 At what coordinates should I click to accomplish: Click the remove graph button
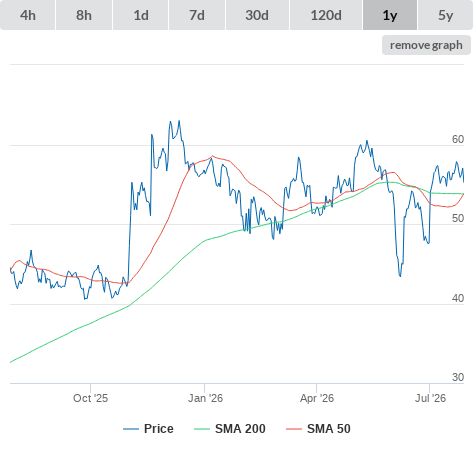tap(426, 45)
